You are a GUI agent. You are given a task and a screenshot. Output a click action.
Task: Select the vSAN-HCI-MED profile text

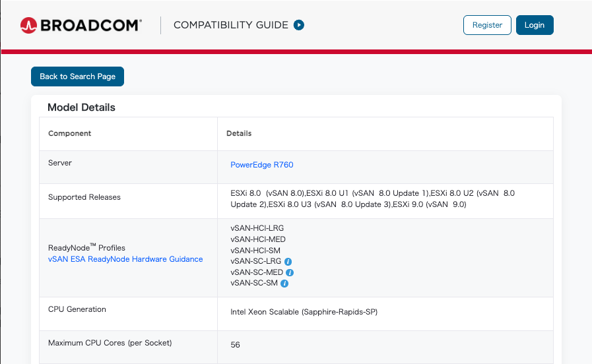pyautogui.click(x=257, y=239)
